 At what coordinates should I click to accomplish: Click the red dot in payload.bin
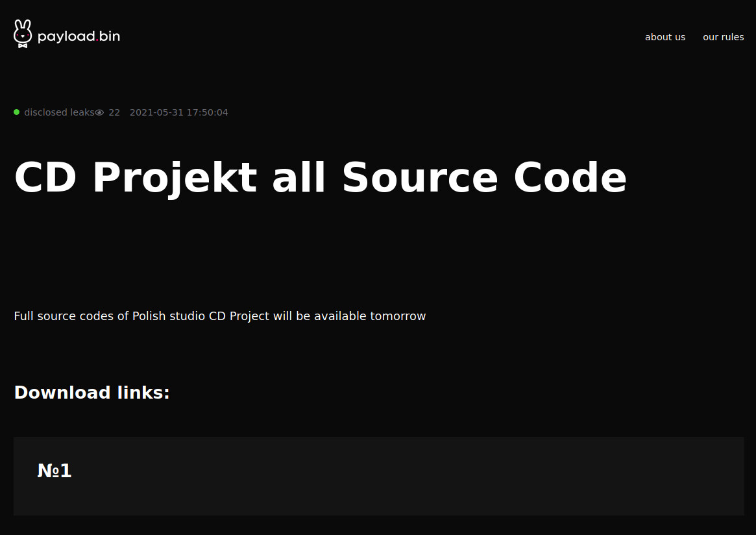click(97, 40)
